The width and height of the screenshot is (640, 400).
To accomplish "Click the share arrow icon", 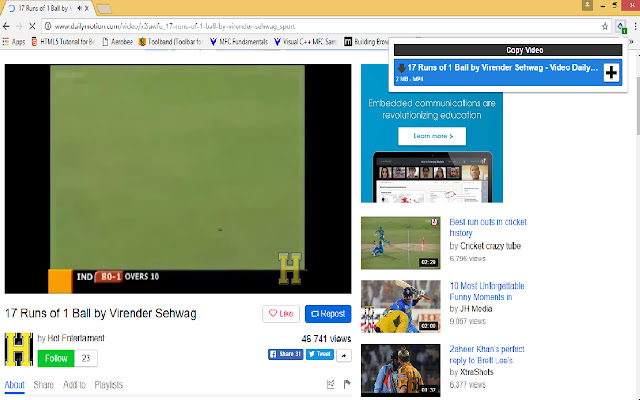I will tap(344, 356).
